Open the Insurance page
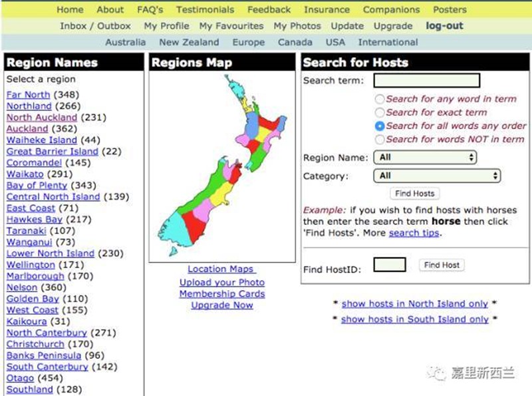This screenshot has height=396, width=532. pos(327,10)
